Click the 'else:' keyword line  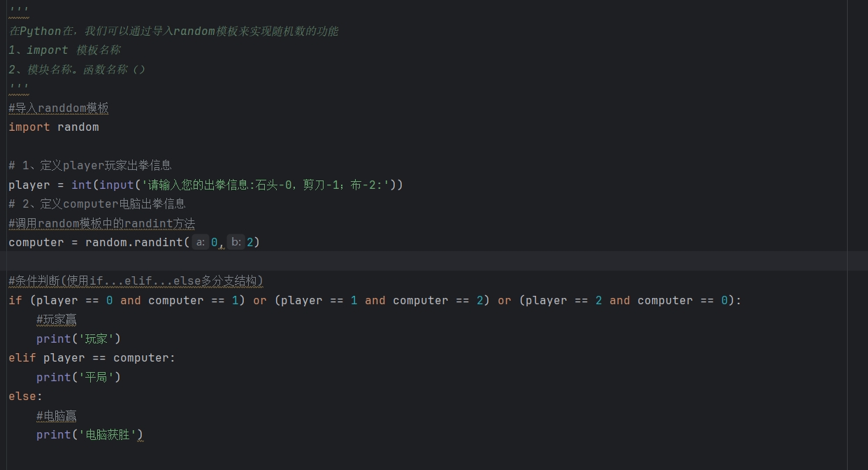(x=26, y=396)
